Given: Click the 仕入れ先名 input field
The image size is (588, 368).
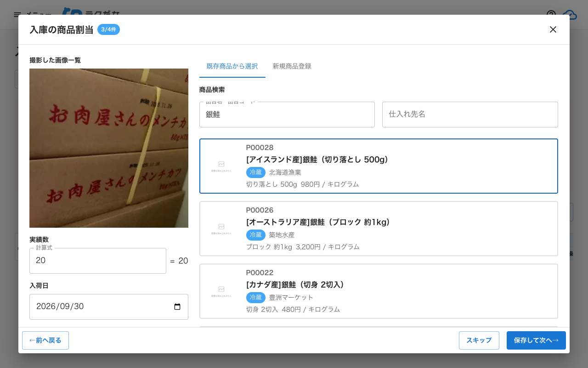Looking at the screenshot, I should click(470, 115).
